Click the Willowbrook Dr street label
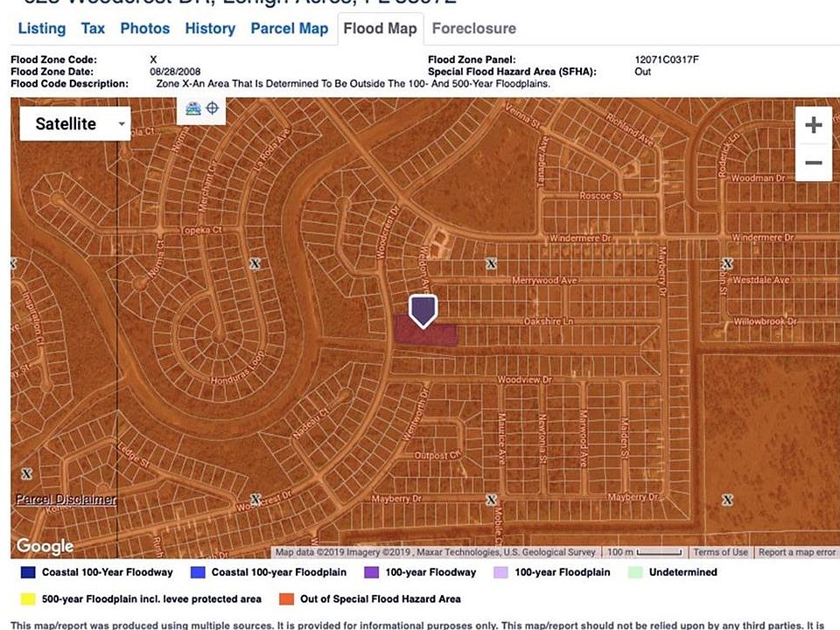 [765, 321]
